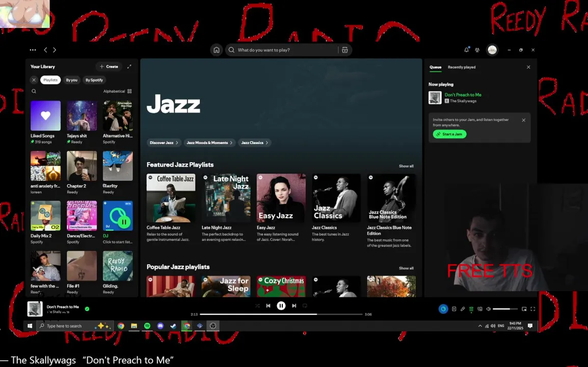Open the Windows Start menu

coord(30,326)
